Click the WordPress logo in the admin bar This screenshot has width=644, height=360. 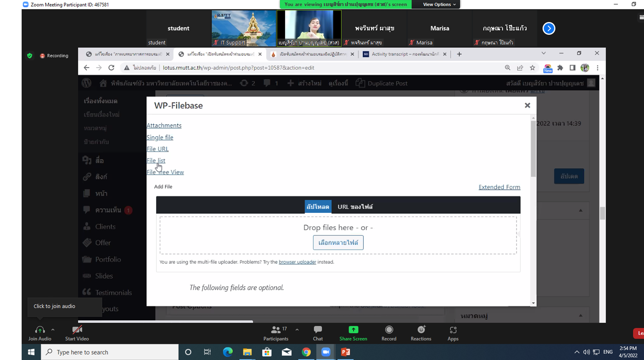[87, 83]
